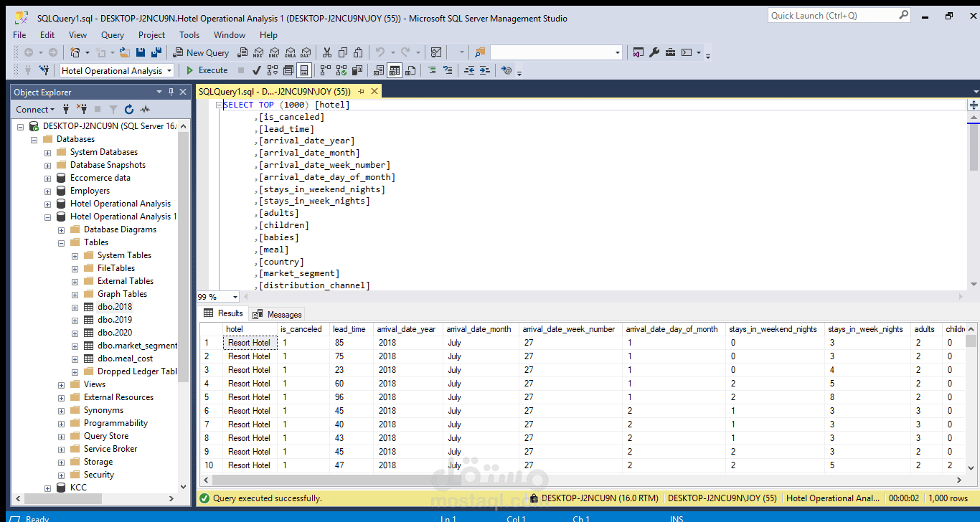980x522 pixels.
Task: Click the Change Connection icon
Action: point(44,70)
